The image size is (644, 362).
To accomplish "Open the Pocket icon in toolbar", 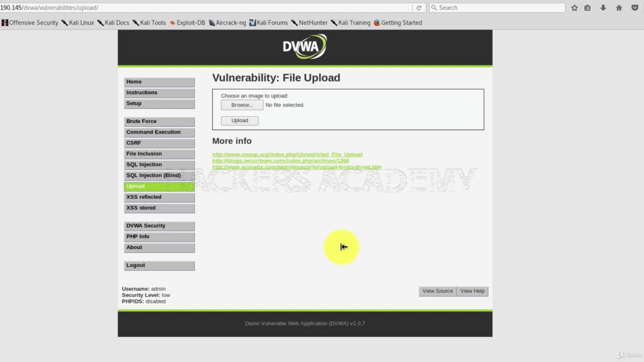I will pyautogui.click(x=635, y=8).
